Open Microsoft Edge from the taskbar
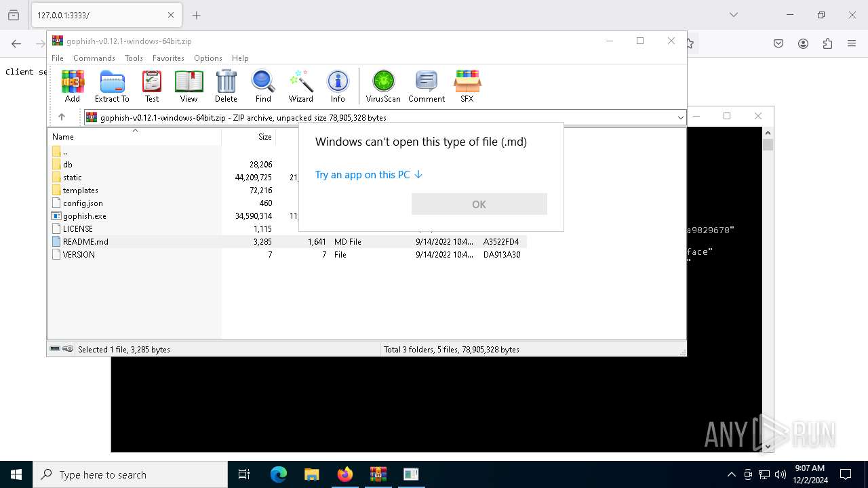Screen dimensions: 868x488 [279, 474]
